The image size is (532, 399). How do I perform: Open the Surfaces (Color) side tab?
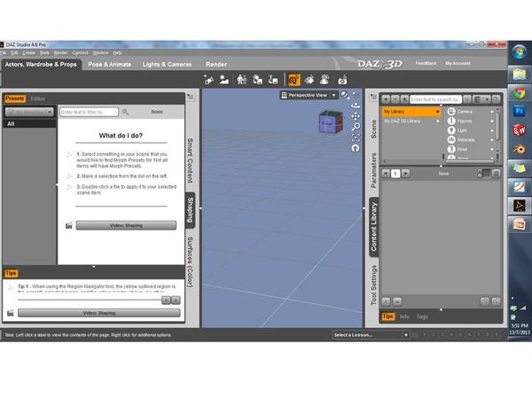tap(190, 262)
